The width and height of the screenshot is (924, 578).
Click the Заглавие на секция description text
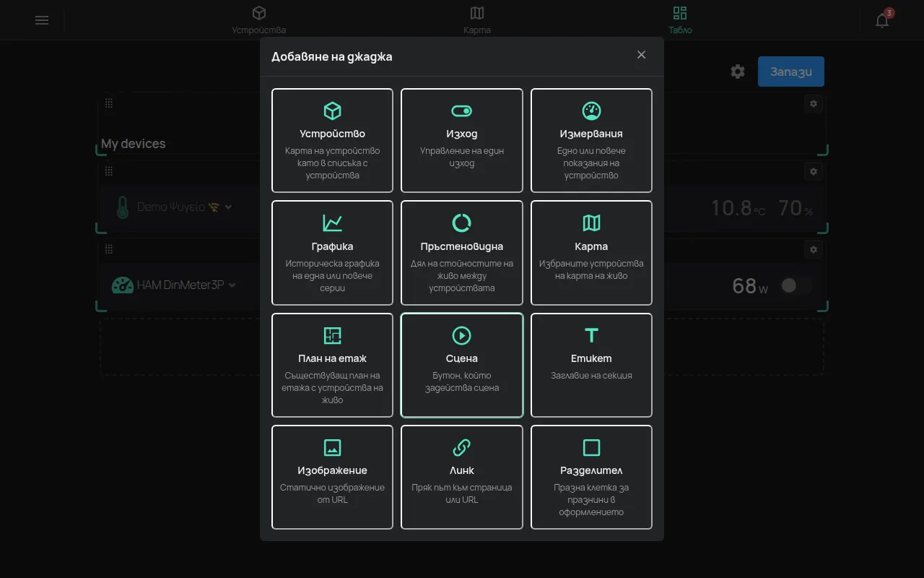coord(591,376)
